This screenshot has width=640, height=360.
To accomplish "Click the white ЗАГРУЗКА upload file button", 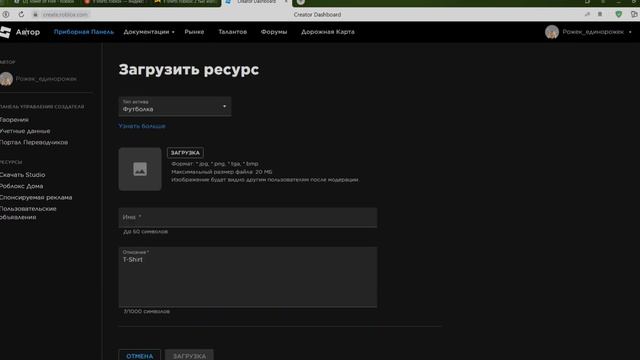I will [x=185, y=153].
